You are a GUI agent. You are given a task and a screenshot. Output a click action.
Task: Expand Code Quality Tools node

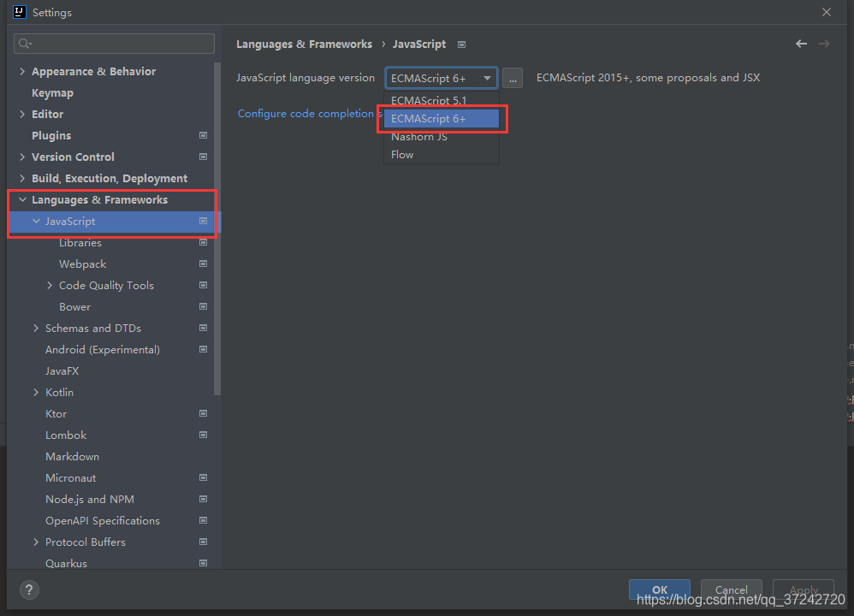(50, 286)
